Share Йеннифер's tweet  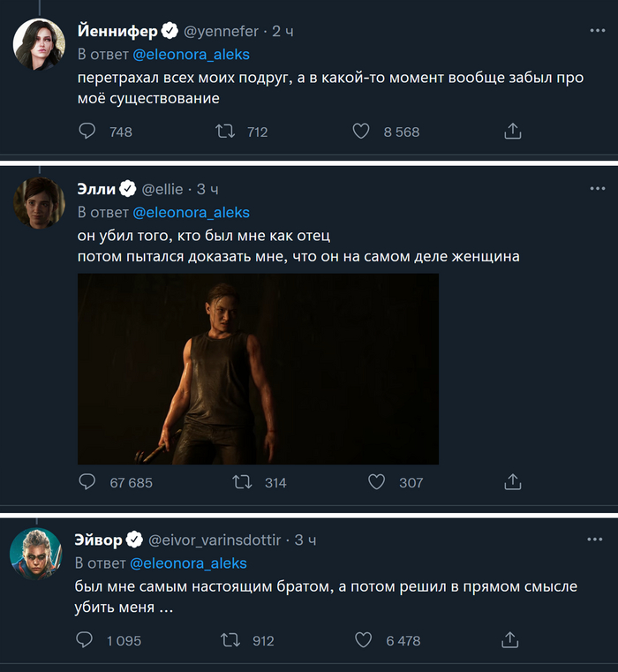512,131
